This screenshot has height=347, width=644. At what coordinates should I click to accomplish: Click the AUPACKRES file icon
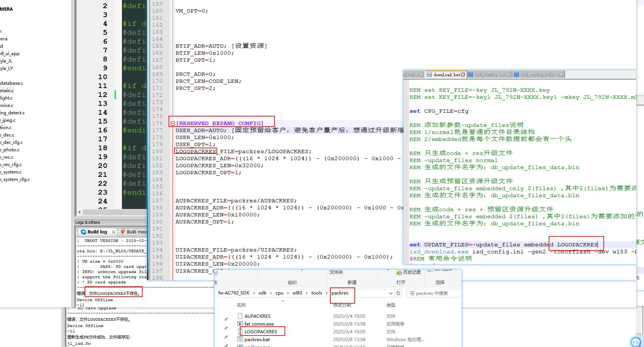coord(240,316)
